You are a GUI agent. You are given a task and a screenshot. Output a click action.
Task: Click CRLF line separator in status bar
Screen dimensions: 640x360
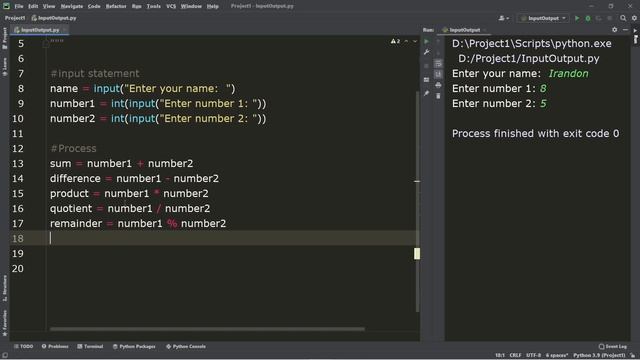tap(515, 356)
